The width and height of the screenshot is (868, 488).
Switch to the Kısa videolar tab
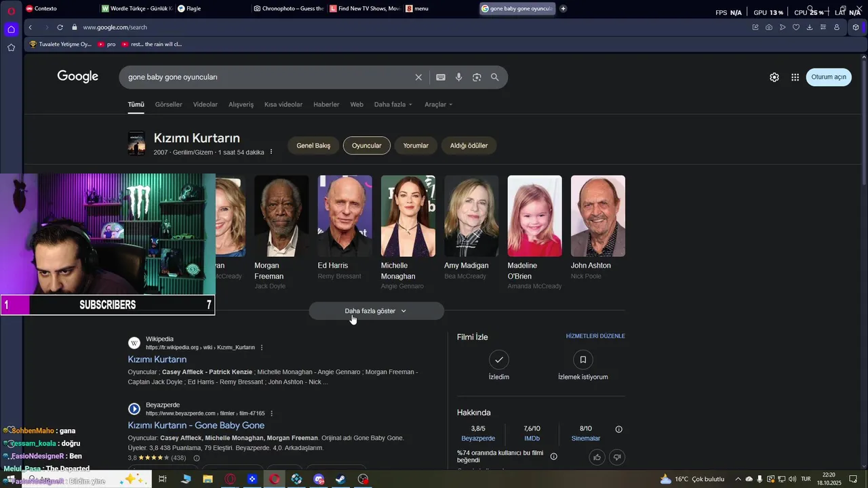(x=283, y=104)
